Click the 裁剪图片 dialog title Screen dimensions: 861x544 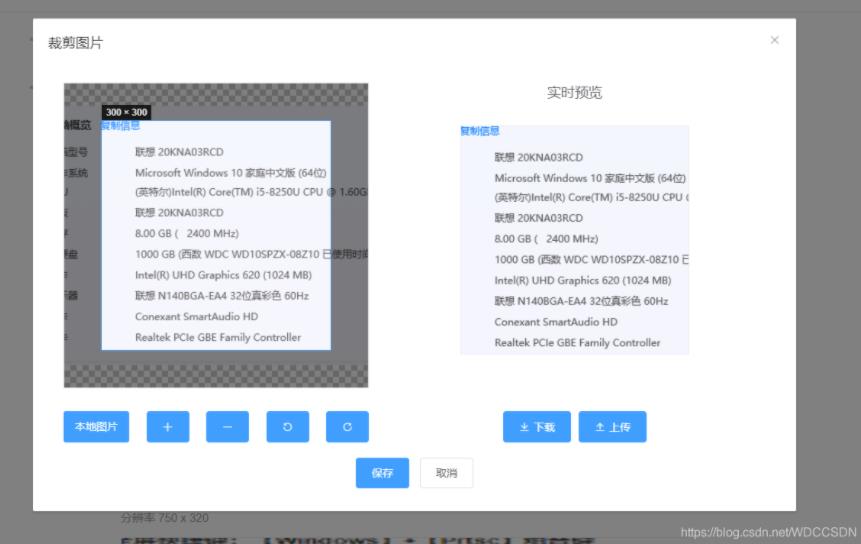pyautogui.click(x=75, y=43)
